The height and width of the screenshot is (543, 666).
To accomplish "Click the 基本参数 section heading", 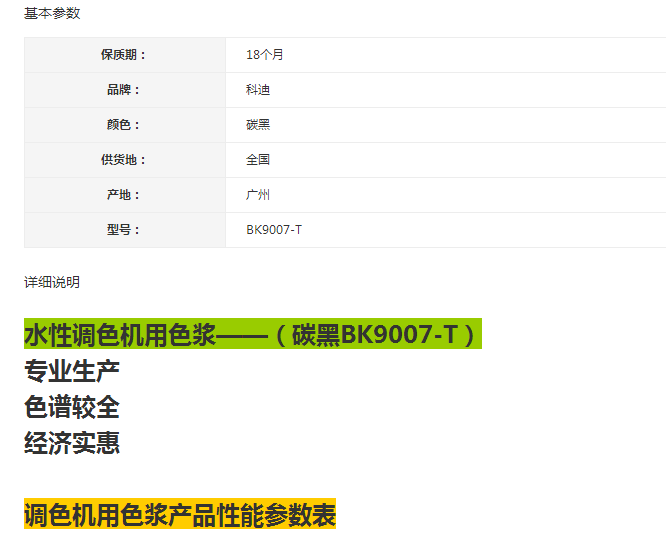I will [52, 13].
